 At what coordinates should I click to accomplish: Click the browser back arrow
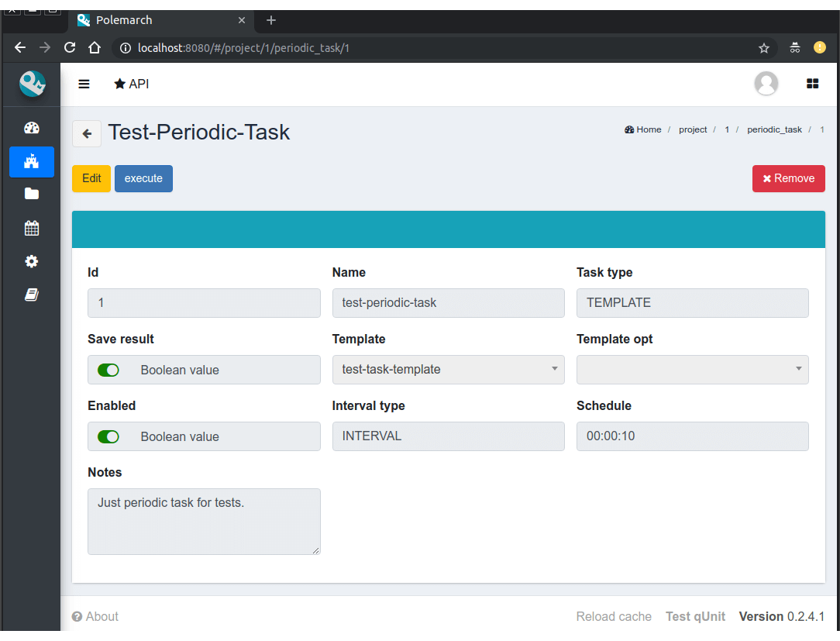coord(20,48)
